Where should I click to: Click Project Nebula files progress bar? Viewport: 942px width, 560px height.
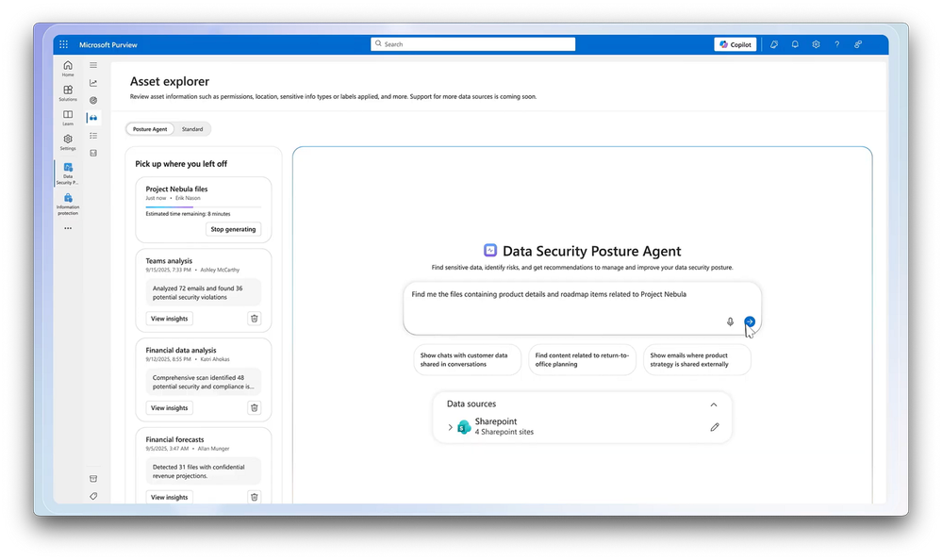[x=203, y=206]
